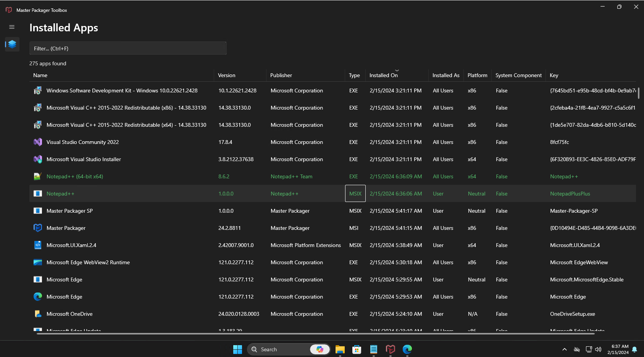The width and height of the screenshot is (644, 357).
Task: Click the Microsoft.UI.Xaml.2.4 row icon
Action: 38,245
